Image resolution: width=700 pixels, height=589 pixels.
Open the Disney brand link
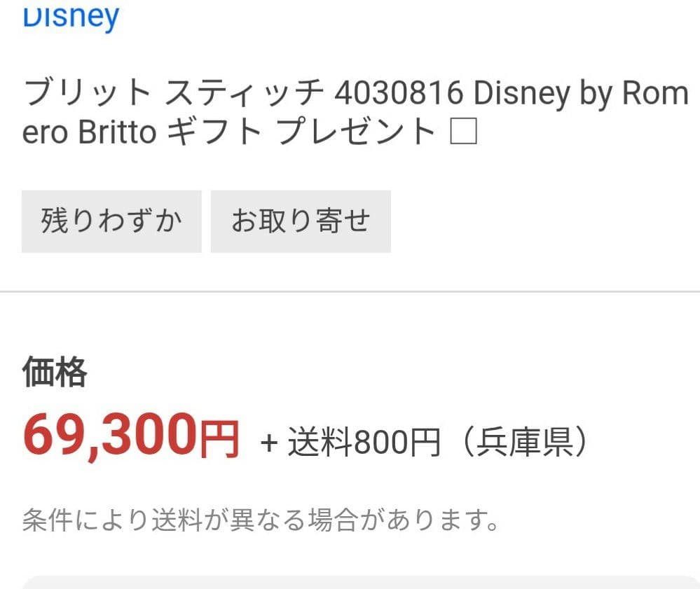pos(70,15)
